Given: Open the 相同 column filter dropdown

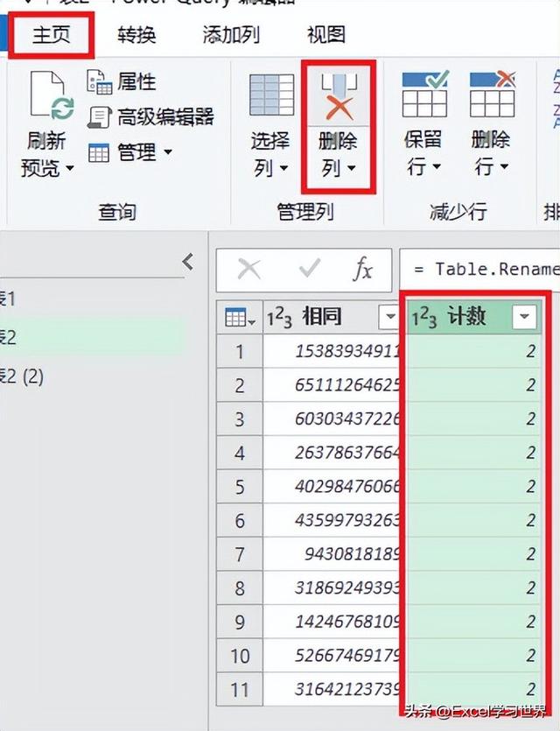Looking at the screenshot, I should 389,317.
